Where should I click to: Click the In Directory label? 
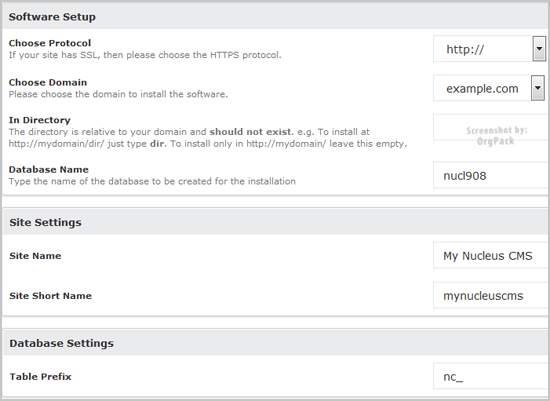click(x=40, y=120)
